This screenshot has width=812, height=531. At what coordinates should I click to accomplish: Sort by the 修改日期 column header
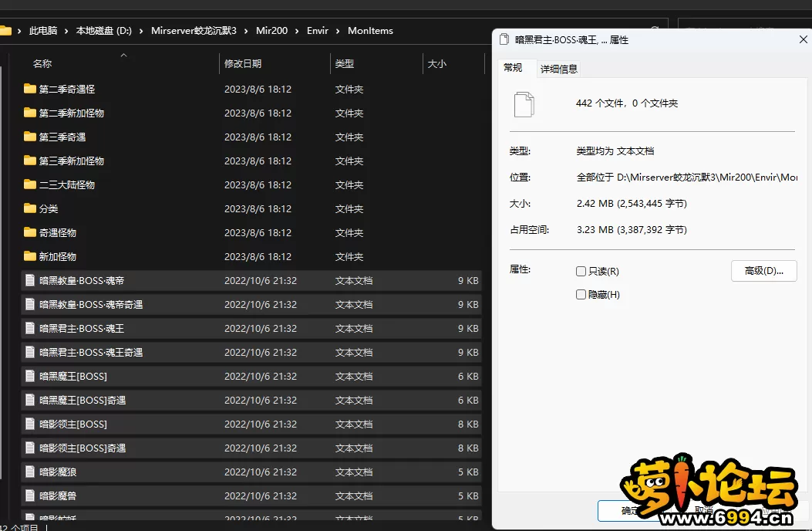(243, 64)
